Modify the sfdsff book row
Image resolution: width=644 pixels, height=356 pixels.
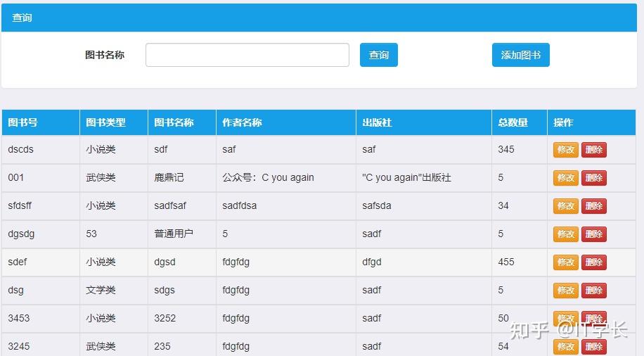click(x=565, y=206)
